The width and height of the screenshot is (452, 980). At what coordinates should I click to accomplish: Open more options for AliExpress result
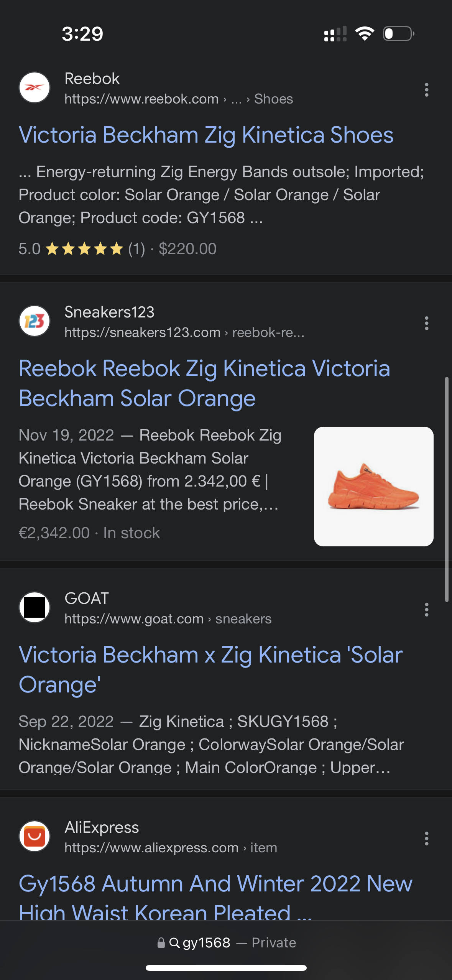tap(426, 839)
